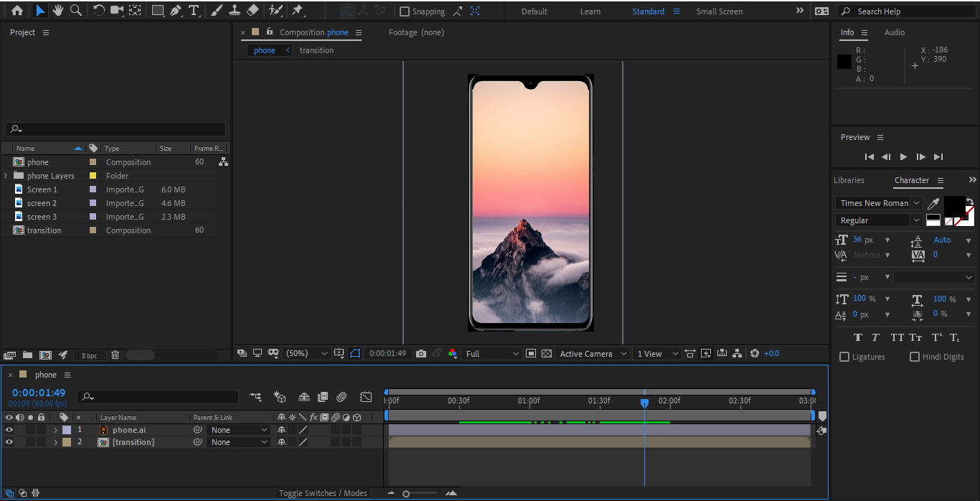Open the transition composition tab
Image resolution: width=980 pixels, height=501 pixels.
point(316,50)
